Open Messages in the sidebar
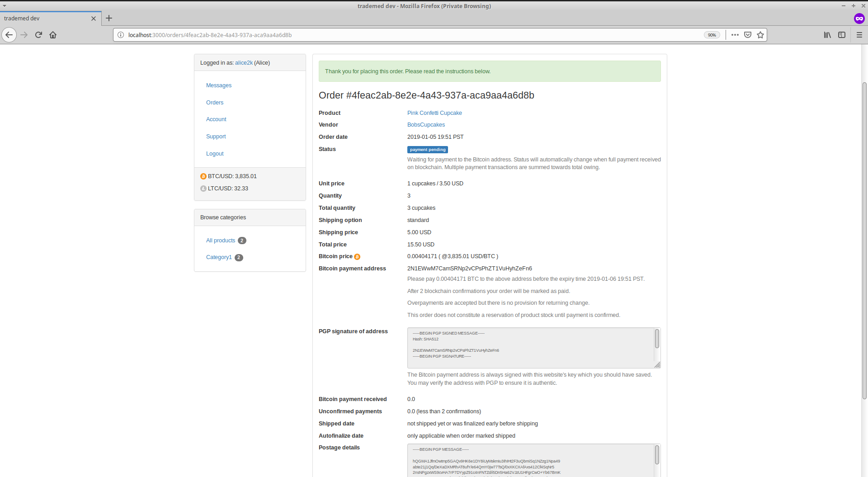Screen dimensions: 868x477 [x=219, y=85]
